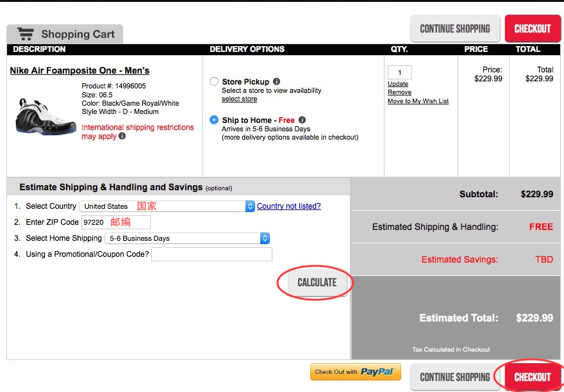Click the Arrives in 5-6 Business Days text
The height and width of the screenshot is (392, 564).
pyautogui.click(x=266, y=129)
